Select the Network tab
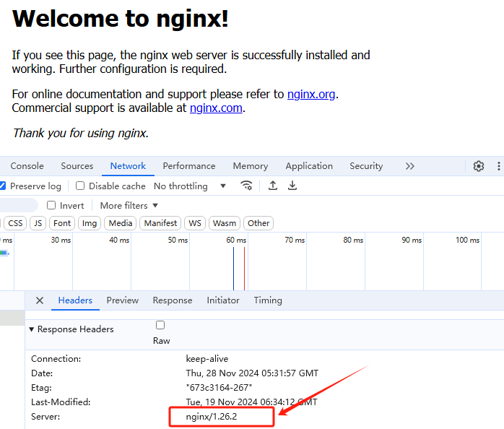The width and height of the screenshot is (504, 429). coord(128,166)
